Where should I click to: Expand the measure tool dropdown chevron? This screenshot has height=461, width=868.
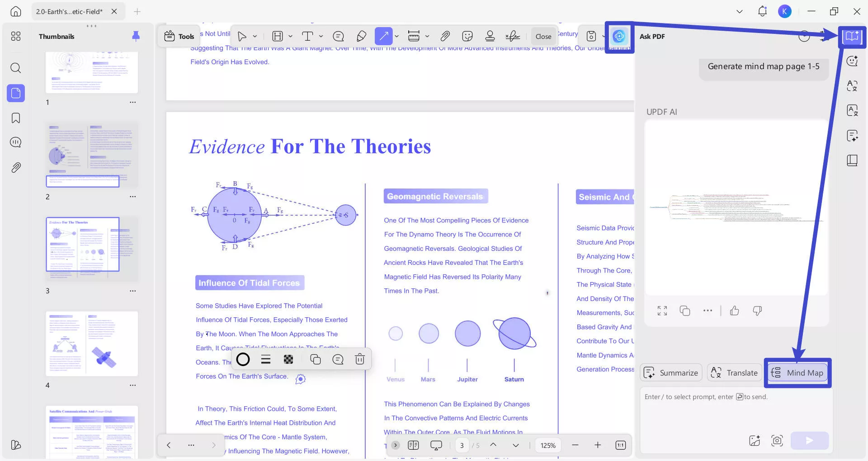427,36
